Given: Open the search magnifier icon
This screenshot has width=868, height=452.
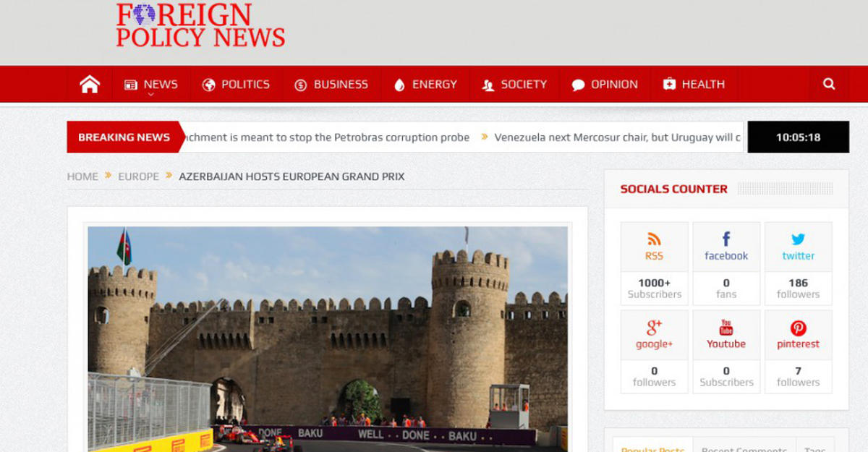Looking at the screenshot, I should tap(829, 85).
